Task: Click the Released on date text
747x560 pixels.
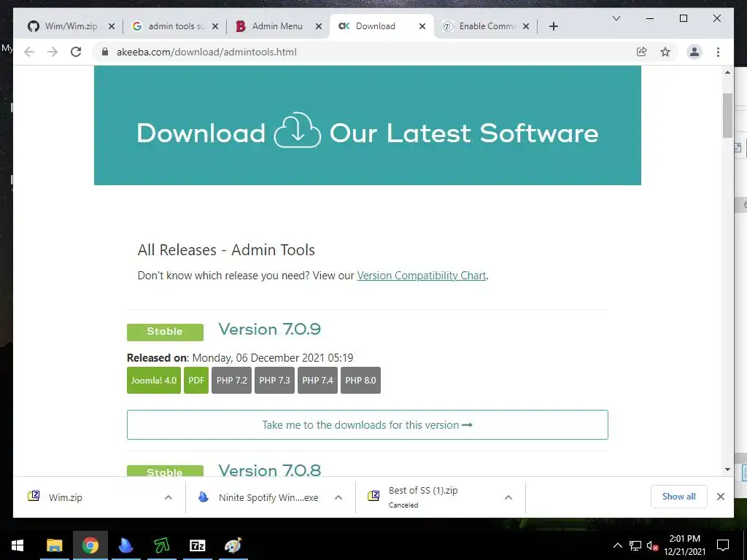Action: click(x=240, y=357)
